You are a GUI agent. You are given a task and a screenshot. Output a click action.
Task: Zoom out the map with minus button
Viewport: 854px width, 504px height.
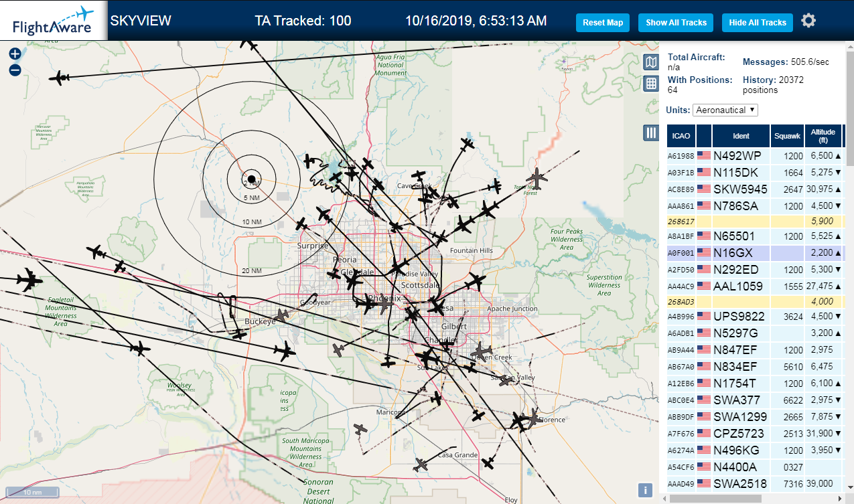15,70
